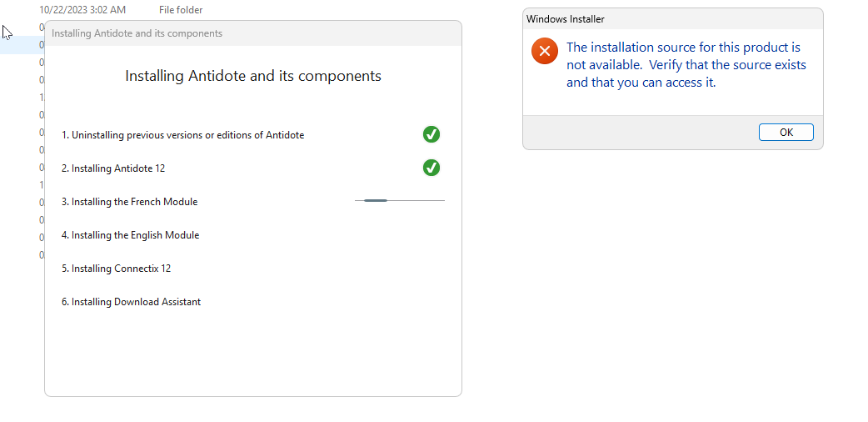868x422 pixels.
Task: Click the red error X icon
Action: click(544, 52)
